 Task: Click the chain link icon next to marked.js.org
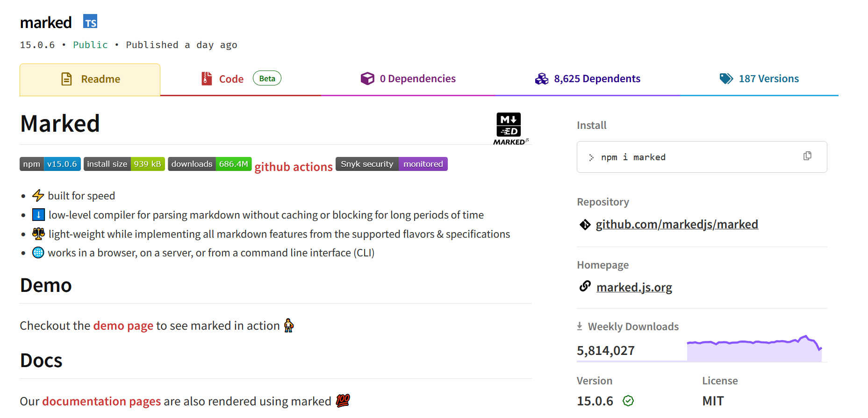[x=585, y=286]
